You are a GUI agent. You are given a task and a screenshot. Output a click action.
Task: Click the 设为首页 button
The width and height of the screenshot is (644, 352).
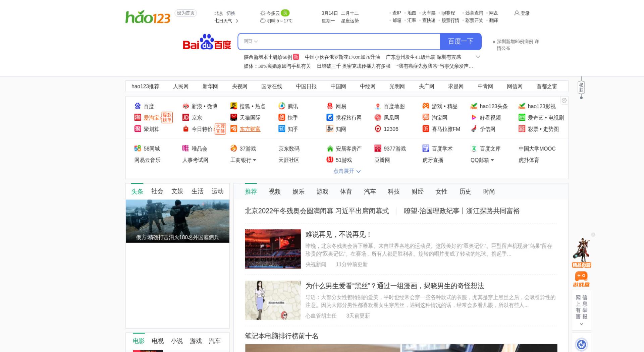[x=185, y=13]
